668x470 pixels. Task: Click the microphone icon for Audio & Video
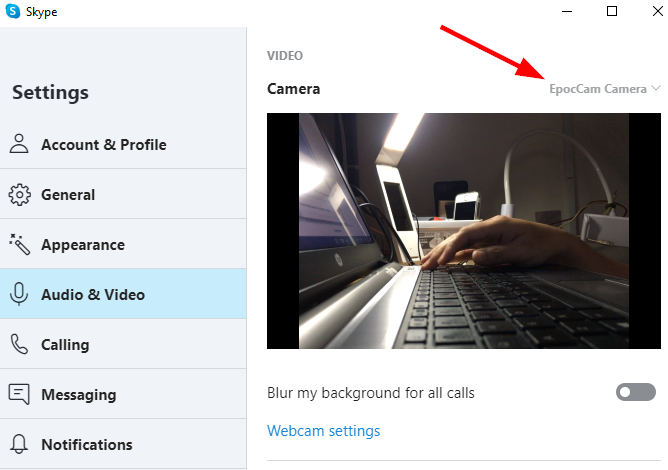click(19, 295)
